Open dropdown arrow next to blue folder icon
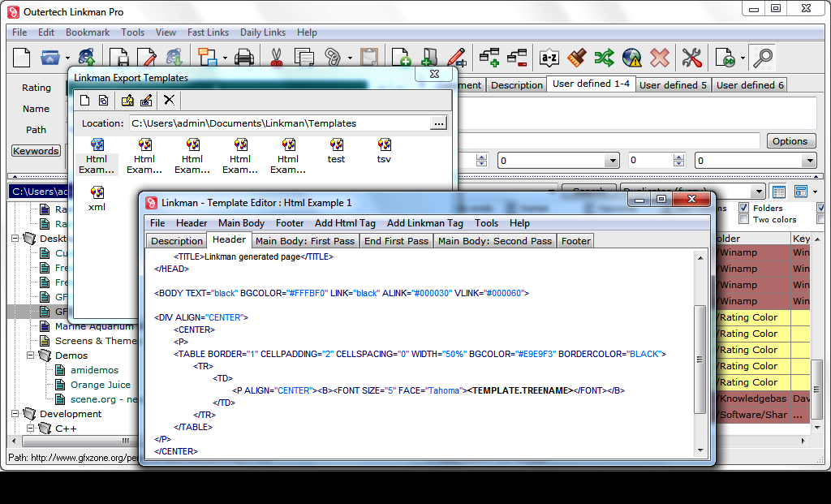Viewport: 831px width, 504px height. [67, 58]
